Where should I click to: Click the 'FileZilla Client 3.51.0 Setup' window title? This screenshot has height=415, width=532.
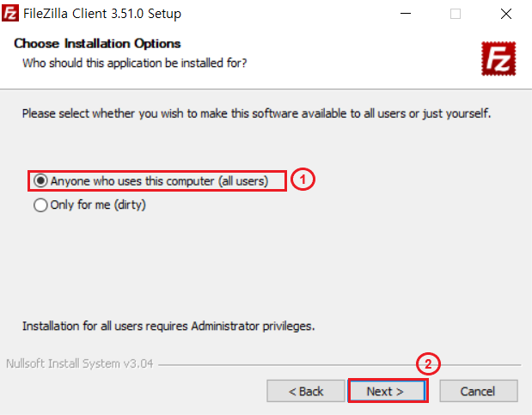click(101, 14)
